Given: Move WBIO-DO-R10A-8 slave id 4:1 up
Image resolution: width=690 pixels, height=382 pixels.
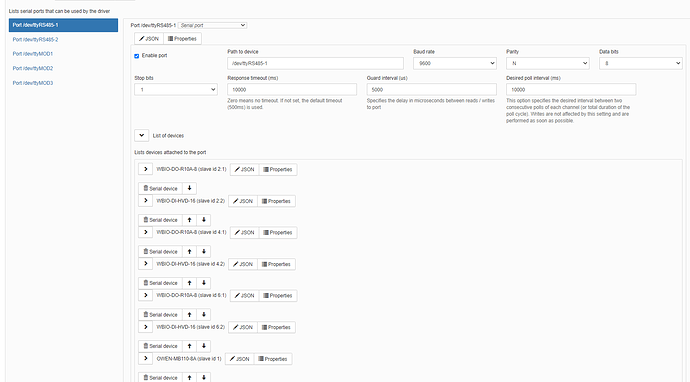Looking at the screenshot, I should click(x=189, y=252).
